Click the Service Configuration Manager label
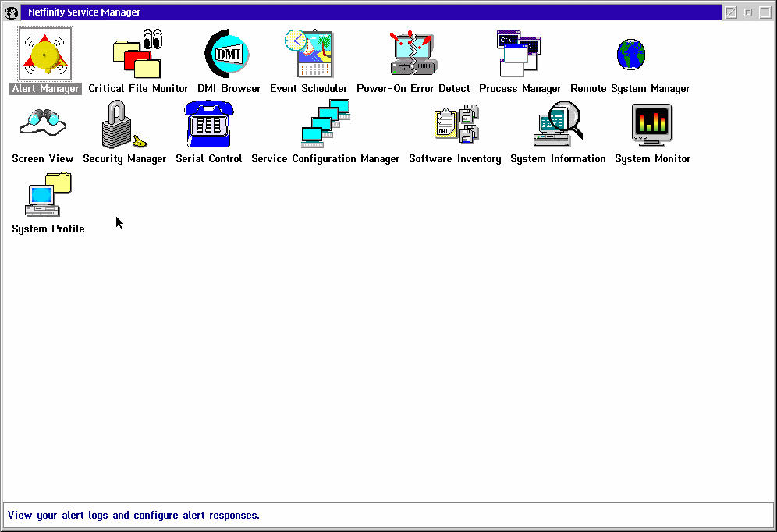The height and width of the screenshot is (532, 777). click(325, 159)
